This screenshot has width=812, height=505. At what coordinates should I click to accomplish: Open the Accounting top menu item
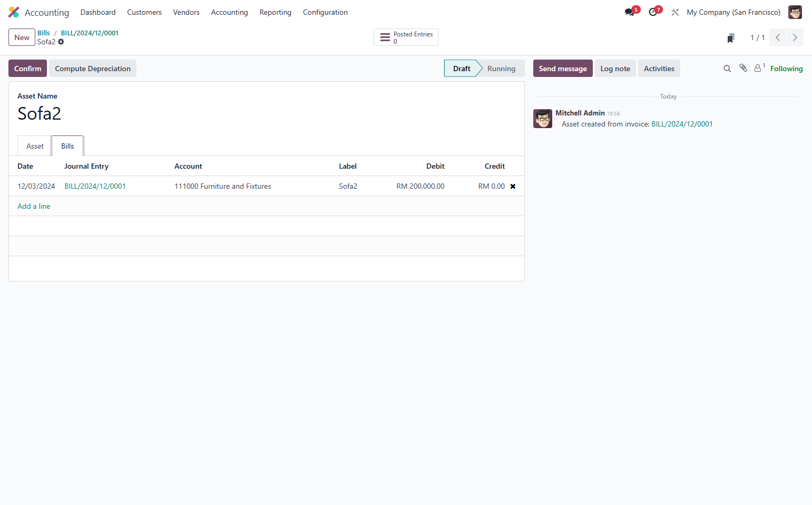coord(229,12)
